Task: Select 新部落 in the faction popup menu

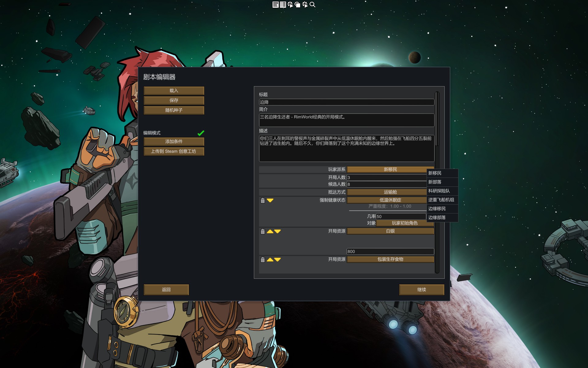Action: pyautogui.click(x=442, y=182)
